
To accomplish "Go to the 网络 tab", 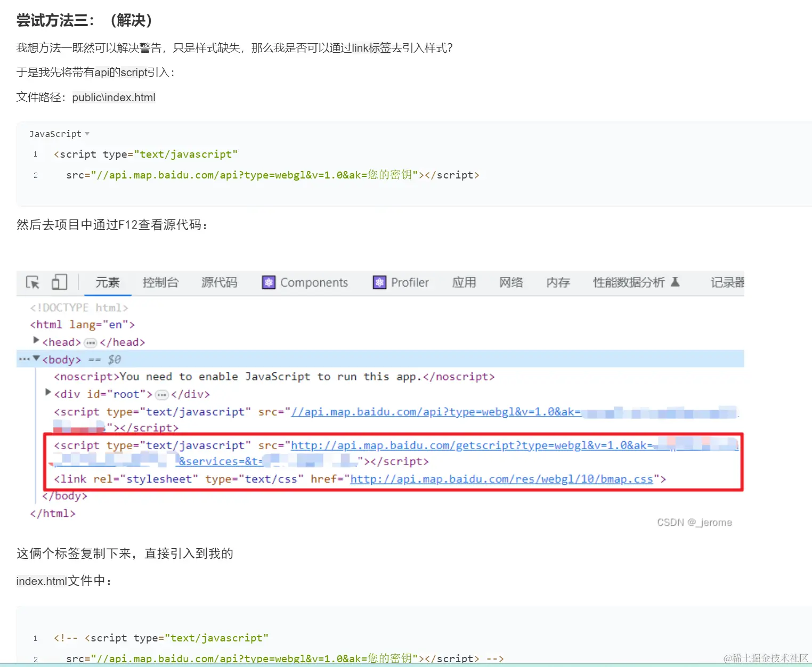I will (511, 282).
